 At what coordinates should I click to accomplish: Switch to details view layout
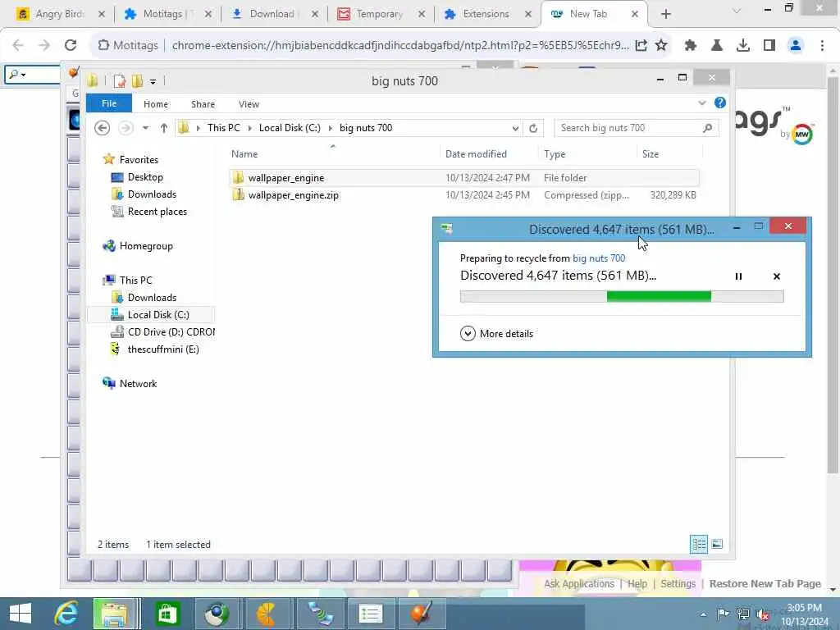[699, 545]
